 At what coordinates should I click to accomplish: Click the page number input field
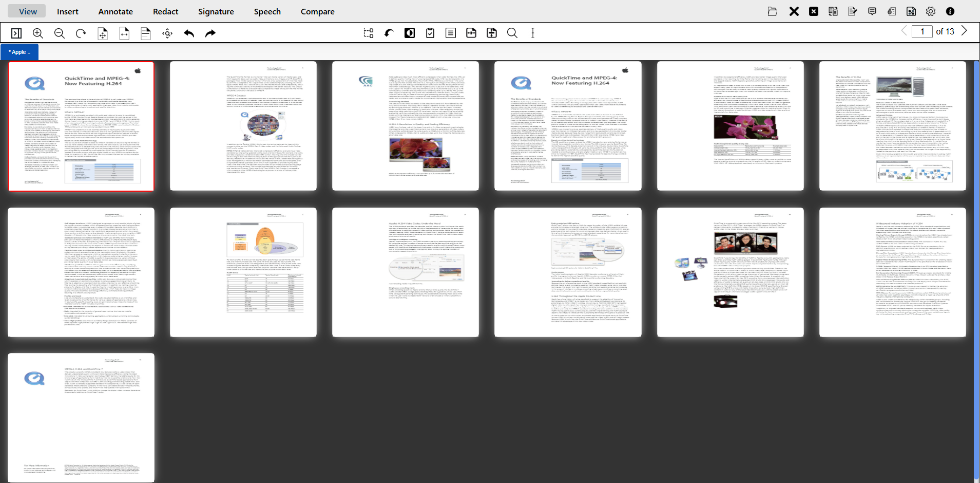(923, 31)
